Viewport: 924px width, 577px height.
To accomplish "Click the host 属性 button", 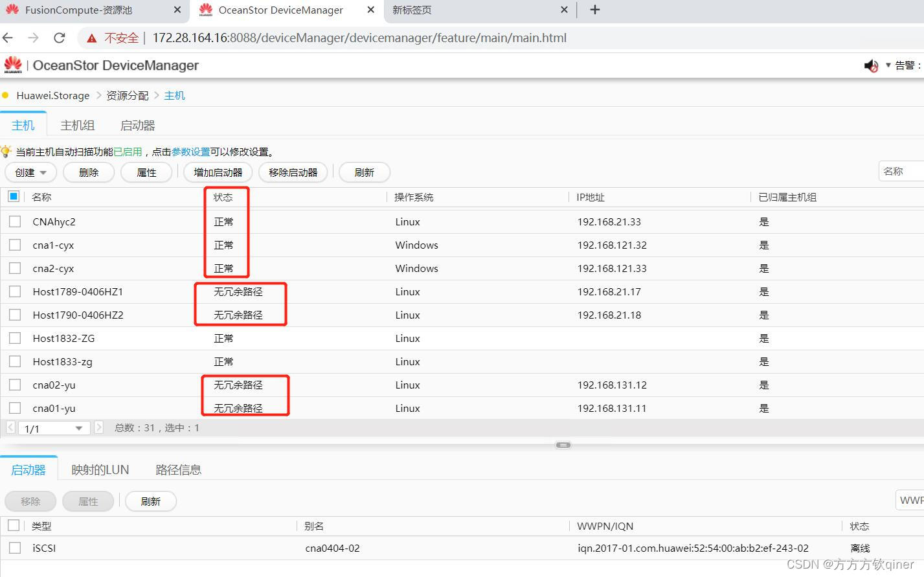I will 146,172.
